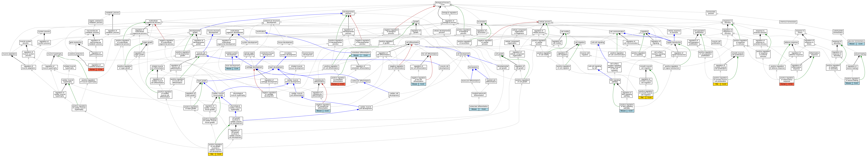Click the 'cell-cell signaling' node
Screen dimensions: 868x157
click(598, 42)
